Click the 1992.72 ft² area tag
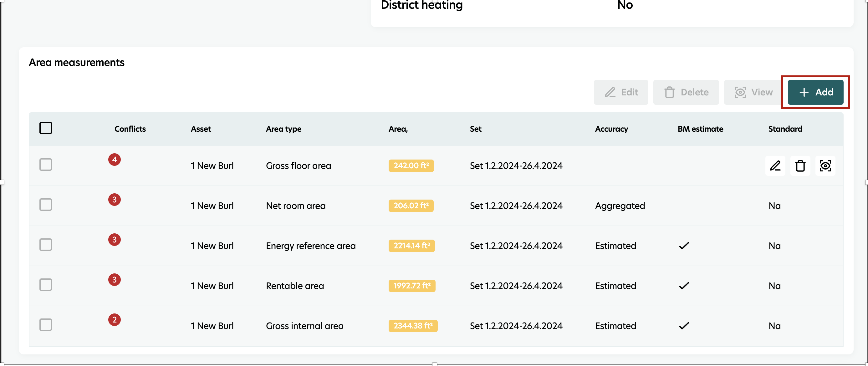868x366 pixels. click(412, 286)
